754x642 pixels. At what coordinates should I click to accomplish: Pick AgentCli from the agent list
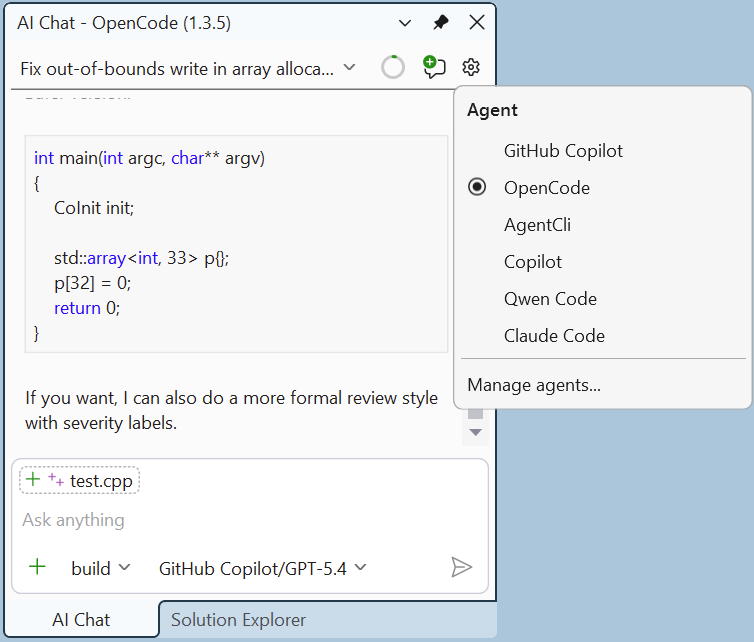pos(537,225)
